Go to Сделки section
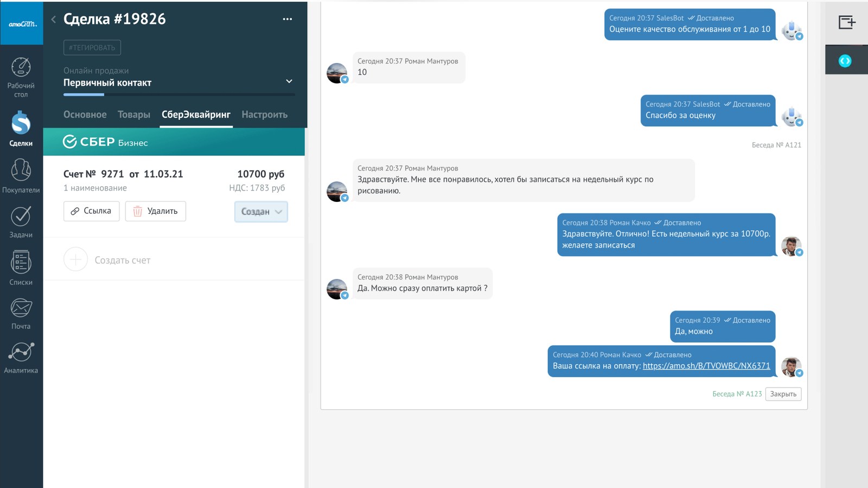The height and width of the screenshot is (488, 868). coord(21,129)
